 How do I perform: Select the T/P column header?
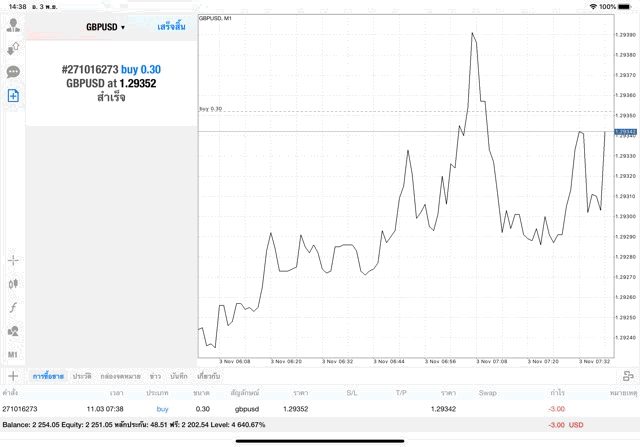click(401, 393)
